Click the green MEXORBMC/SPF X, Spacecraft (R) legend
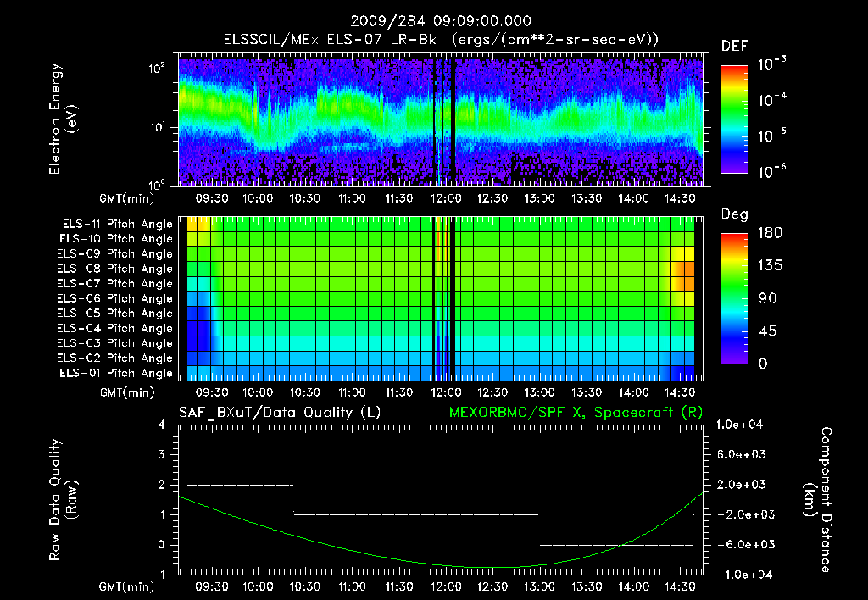The height and width of the screenshot is (600, 868). coord(576,413)
